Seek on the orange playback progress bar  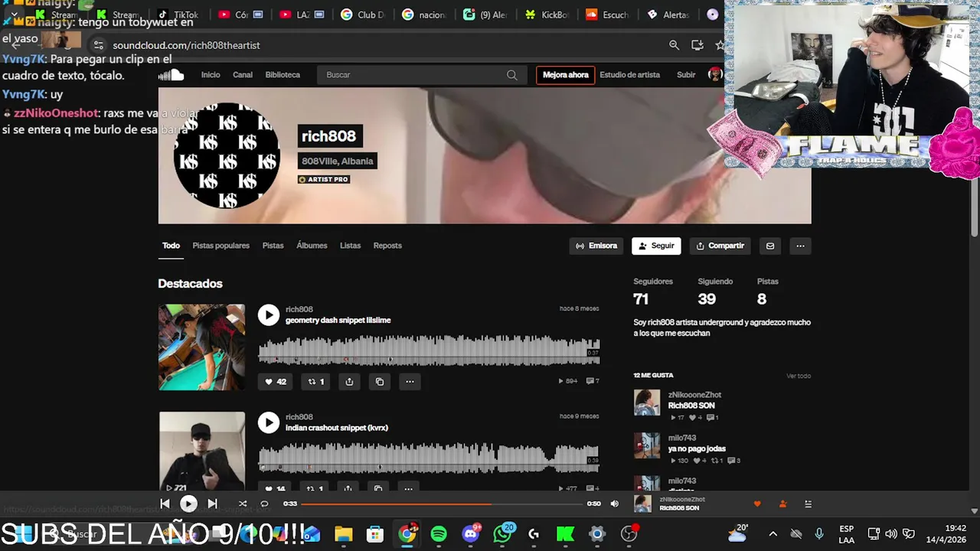(441, 504)
